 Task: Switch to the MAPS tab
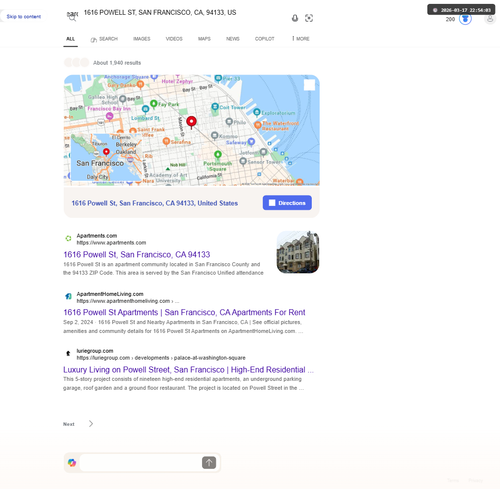204,39
